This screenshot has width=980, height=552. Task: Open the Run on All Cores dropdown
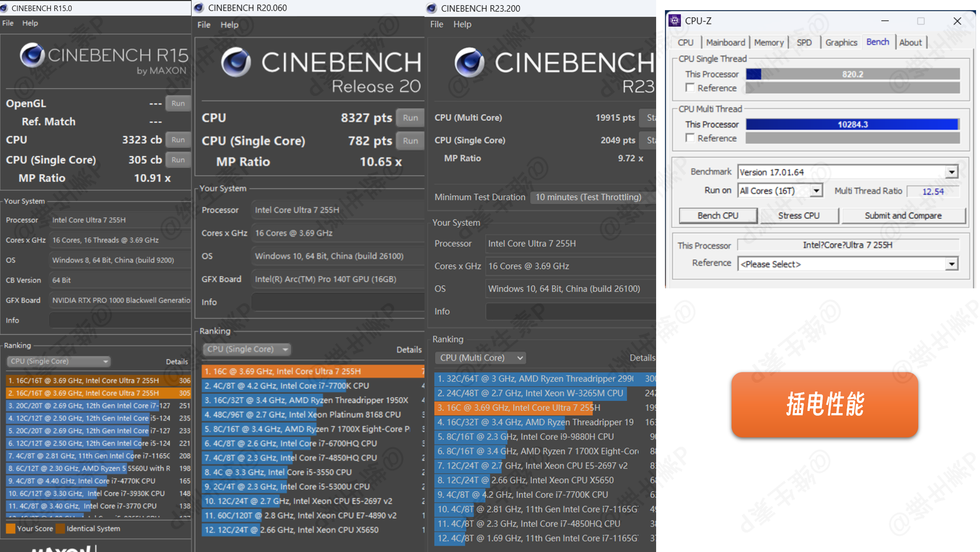tap(816, 190)
